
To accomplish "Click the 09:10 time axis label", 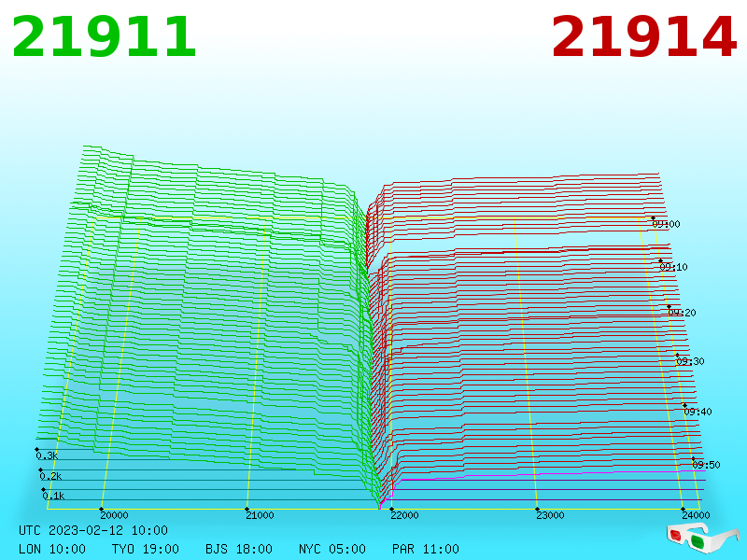I will pyautogui.click(x=673, y=267).
